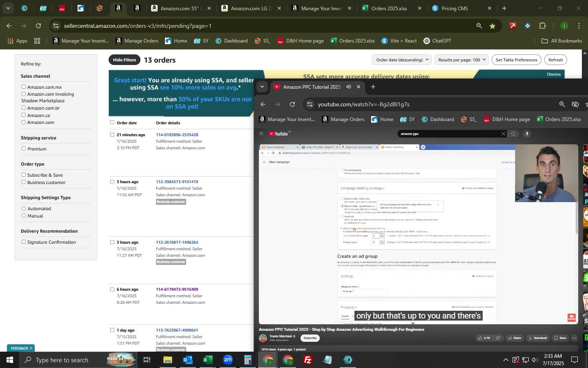Start YouTube voice search microphone
The width and height of the screenshot is (588, 368).
tap(527, 134)
